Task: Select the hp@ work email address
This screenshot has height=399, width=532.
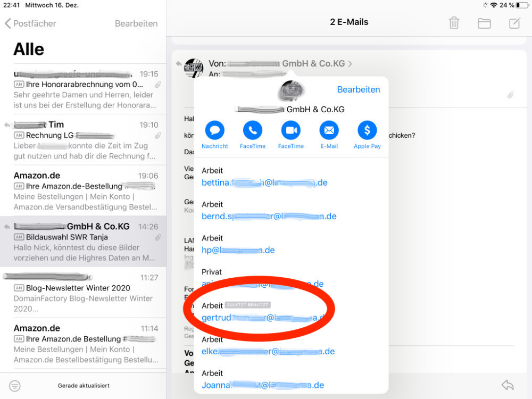Action: coord(238,250)
